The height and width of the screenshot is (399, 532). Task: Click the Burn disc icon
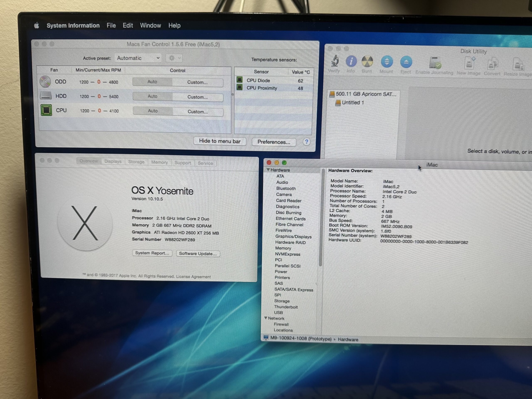pos(367,62)
